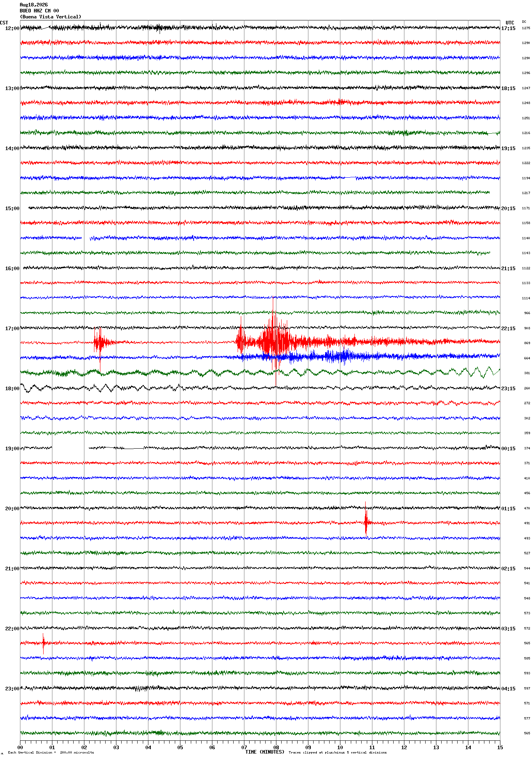Click the 01:15 UTC time label
Screen dimensions: 532x758
[x=508, y=509]
